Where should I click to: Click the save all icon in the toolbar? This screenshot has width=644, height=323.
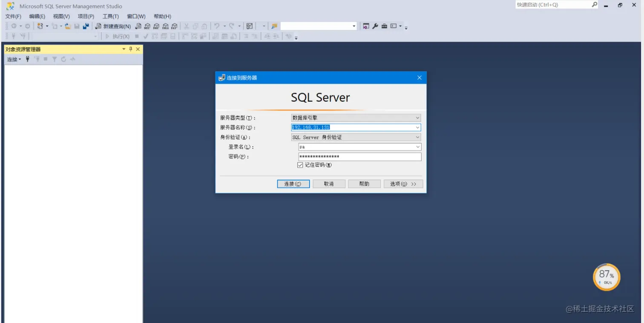pos(86,26)
